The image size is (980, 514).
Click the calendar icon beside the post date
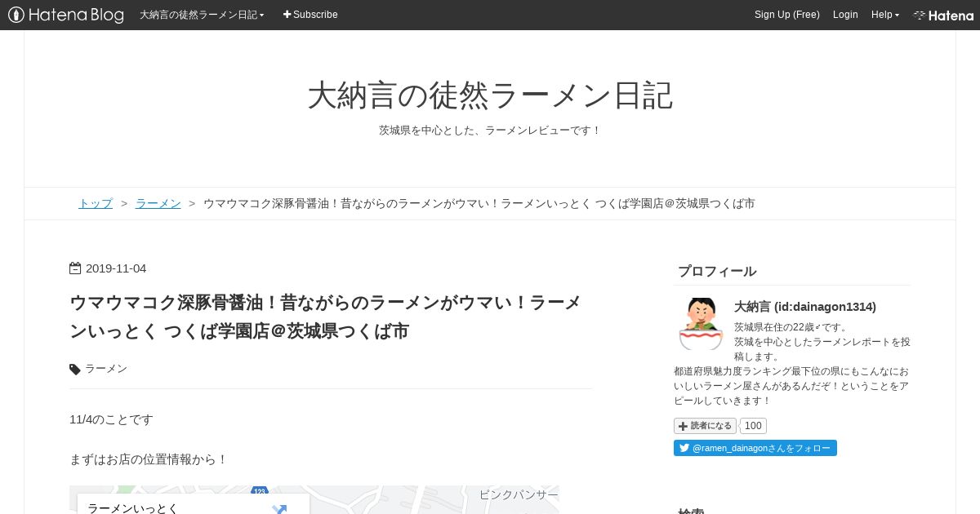[x=75, y=268]
